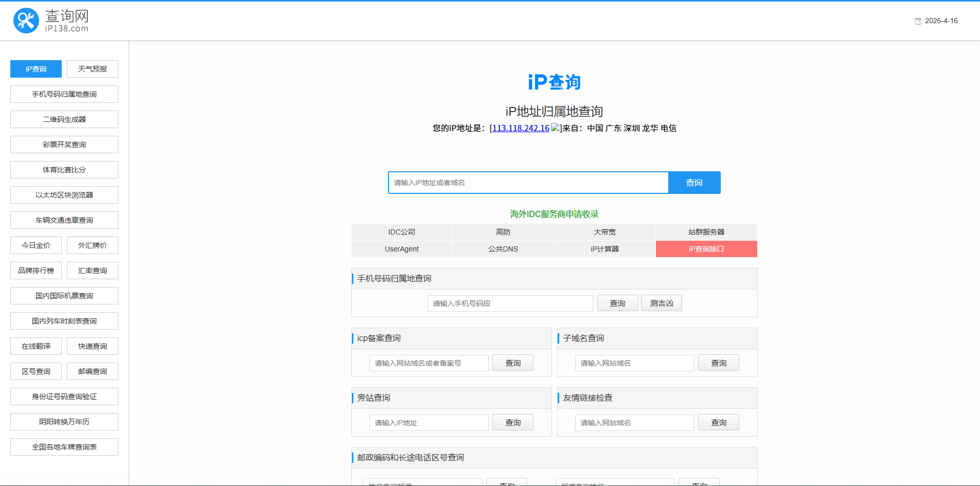The image size is (980, 486).
Task: Click the 海外IDC服务商申请收录 link
Action: pos(554,214)
